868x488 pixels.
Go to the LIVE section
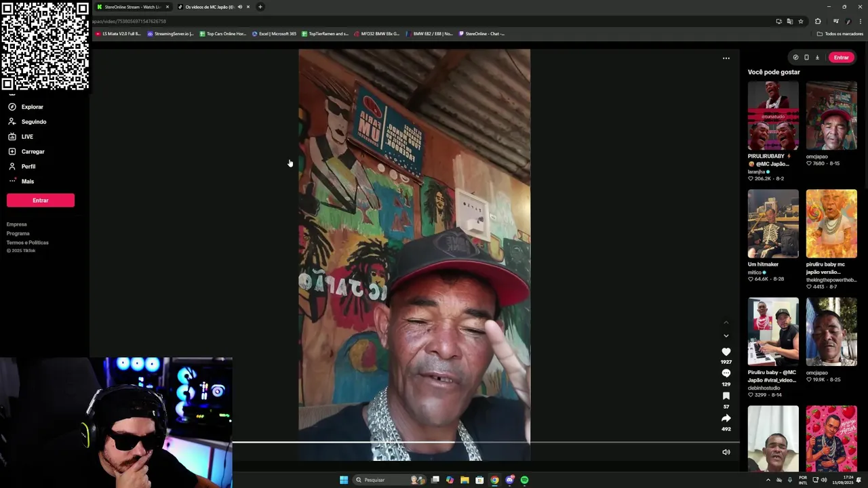click(20, 137)
